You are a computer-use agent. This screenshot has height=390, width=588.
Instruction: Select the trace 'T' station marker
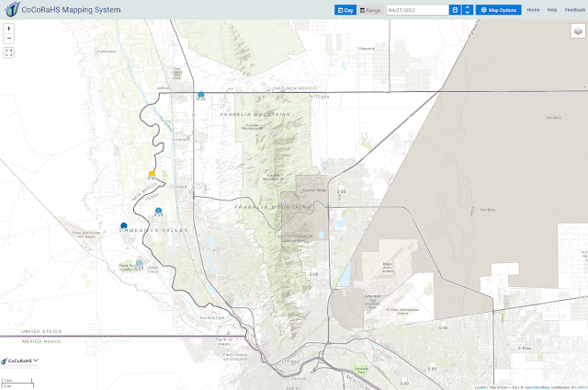(x=324, y=166)
